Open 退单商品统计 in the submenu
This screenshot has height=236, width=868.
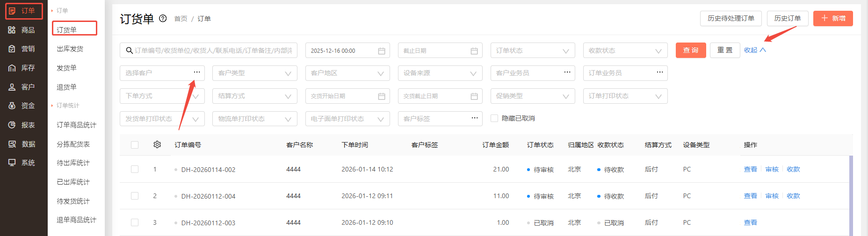tap(76, 220)
